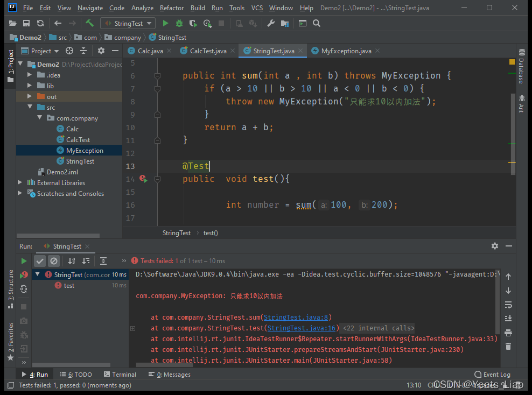Viewport: 532px width, 395px height.
Task: Toggle Show Ignored tests button
Action: coord(54,261)
